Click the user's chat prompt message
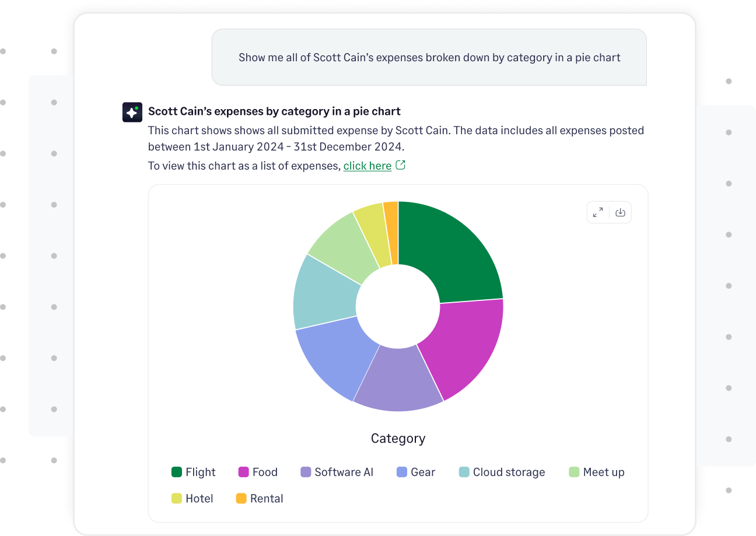Image resolution: width=756 pixels, height=536 pixels. pyautogui.click(x=429, y=57)
